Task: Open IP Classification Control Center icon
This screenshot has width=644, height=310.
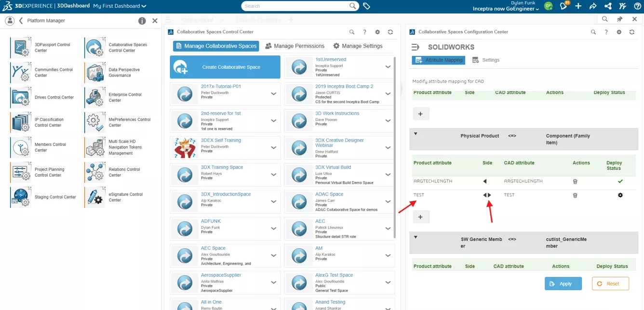Action: [x=21, y=122]
